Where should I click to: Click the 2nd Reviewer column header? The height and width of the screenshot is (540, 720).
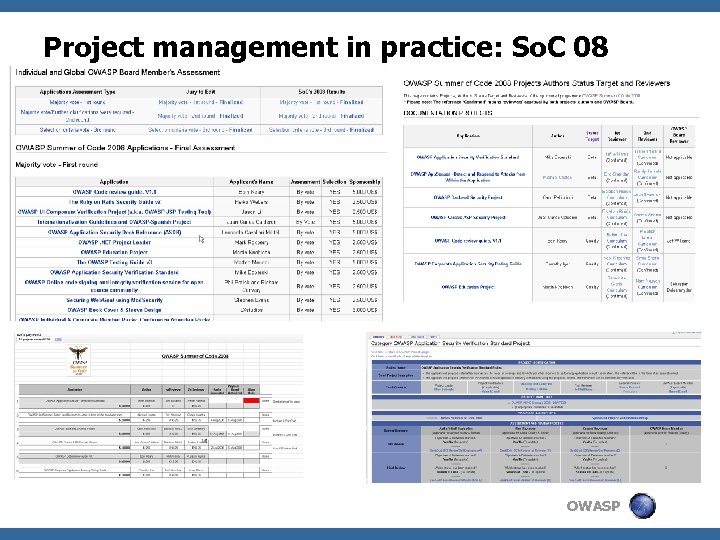(647, 136)
